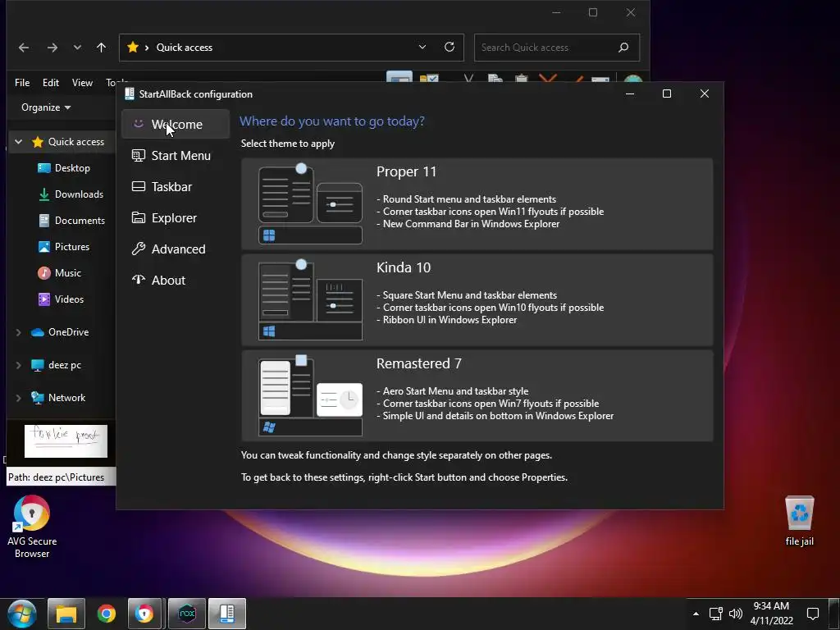The height and width of the screenshot is (630, 840).
Task: Show hidden system tray icons
Action: click(x=696, y=614)
